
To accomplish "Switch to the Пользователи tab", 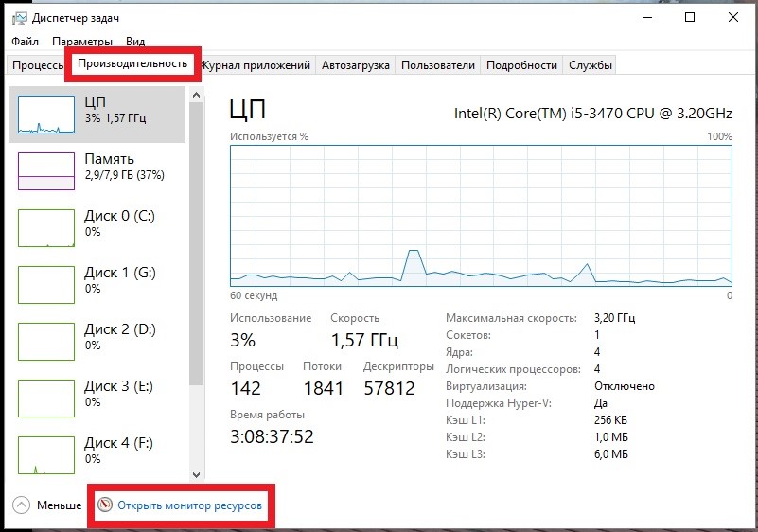I will pos(438,64).
